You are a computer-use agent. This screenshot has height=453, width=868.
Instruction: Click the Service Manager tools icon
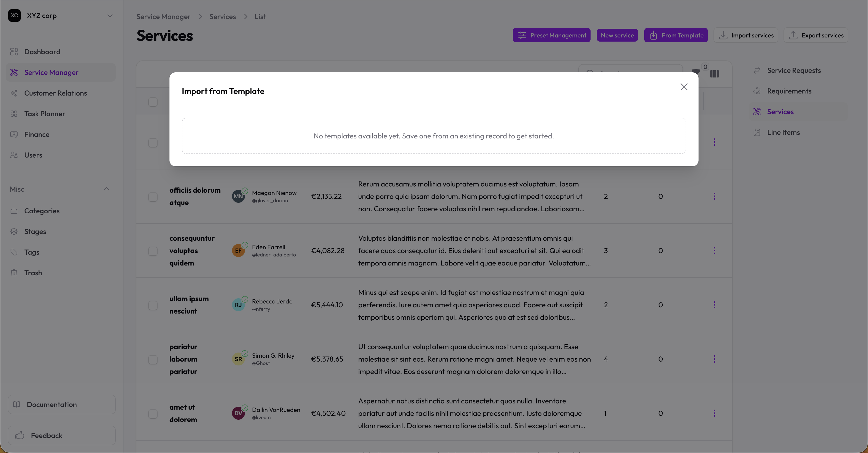point(14,72)
